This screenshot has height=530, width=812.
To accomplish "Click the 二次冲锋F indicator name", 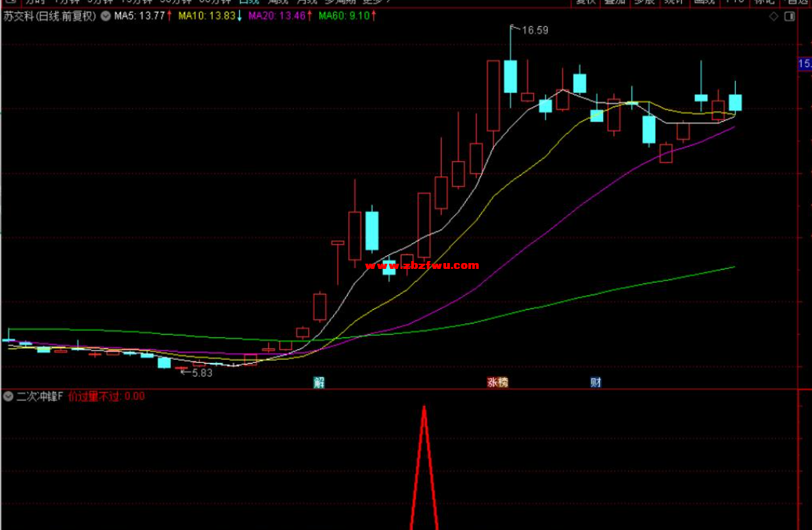I will [40, 397].
